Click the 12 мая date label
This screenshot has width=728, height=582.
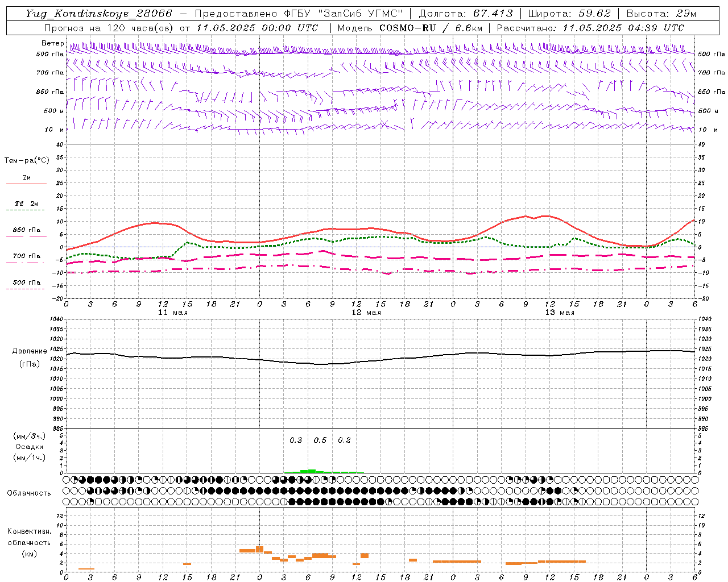(x=366, y=313)
